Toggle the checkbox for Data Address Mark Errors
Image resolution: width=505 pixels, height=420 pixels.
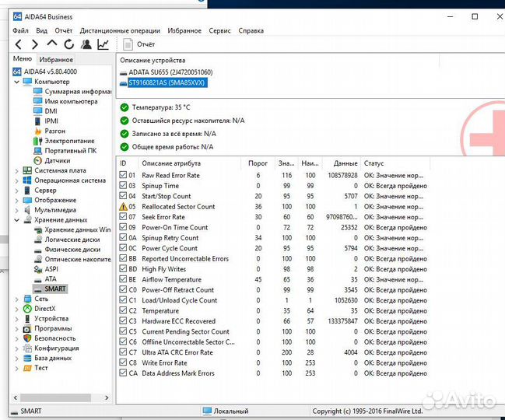[x=123, y=373]
